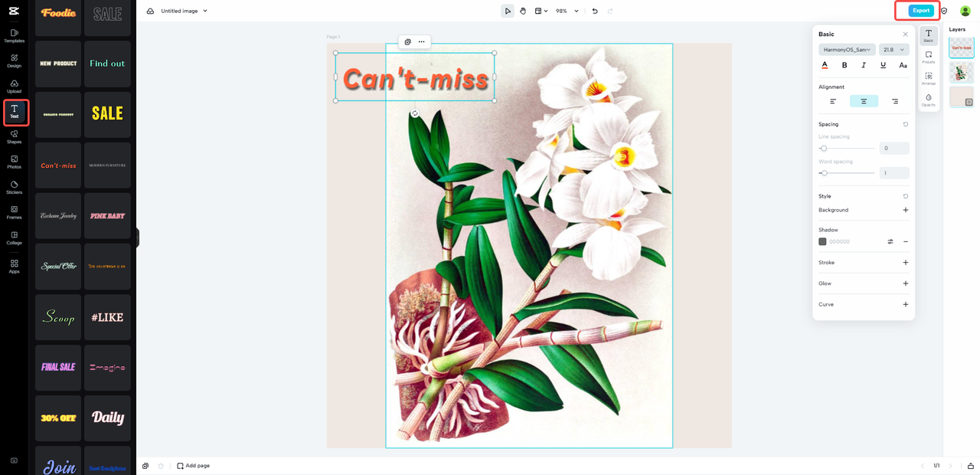
Task: Open the text color picker icon
Action: 825,66
